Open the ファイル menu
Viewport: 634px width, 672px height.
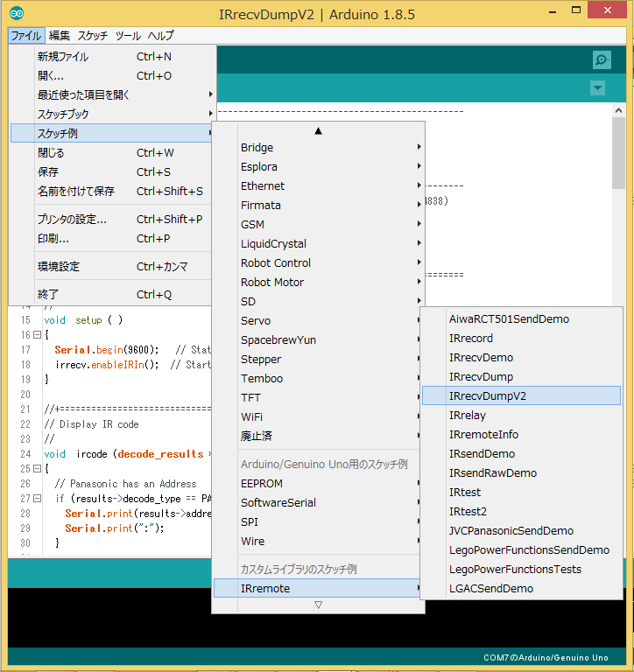[x=26, y=36]
